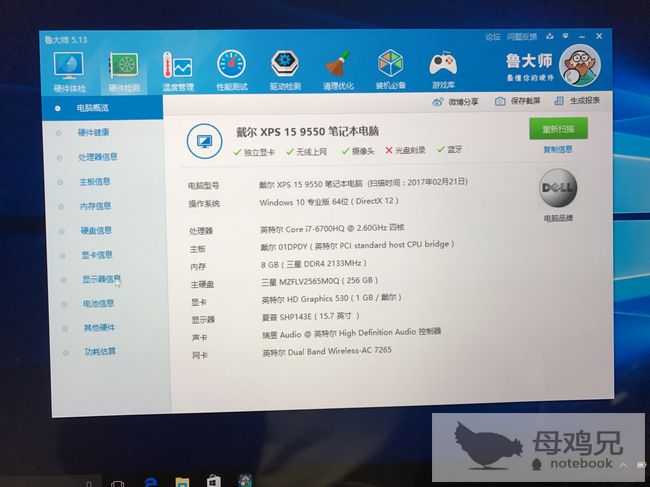
Task: Open 显卡信息 graphics card info
Action: click(x=97, y=255)
